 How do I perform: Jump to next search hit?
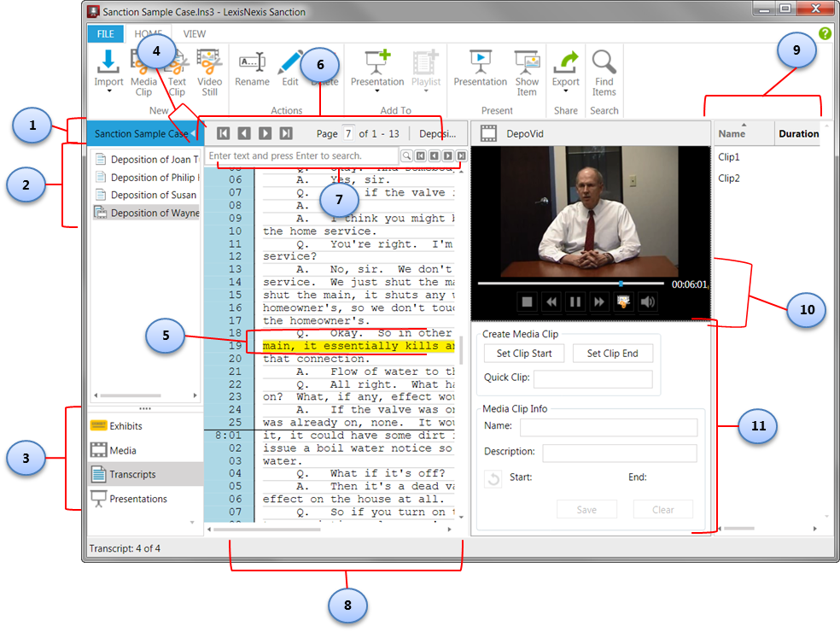pos(447,156)
